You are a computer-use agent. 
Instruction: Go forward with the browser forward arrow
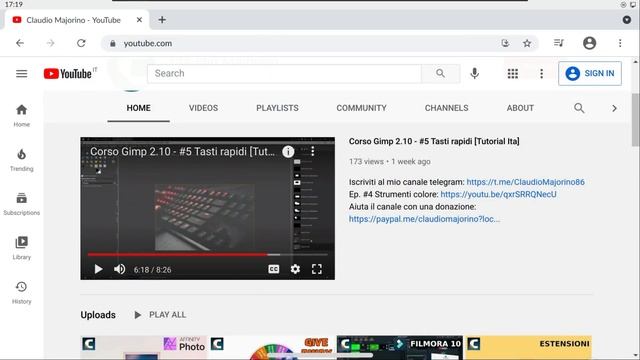click(x=50, y=43)
